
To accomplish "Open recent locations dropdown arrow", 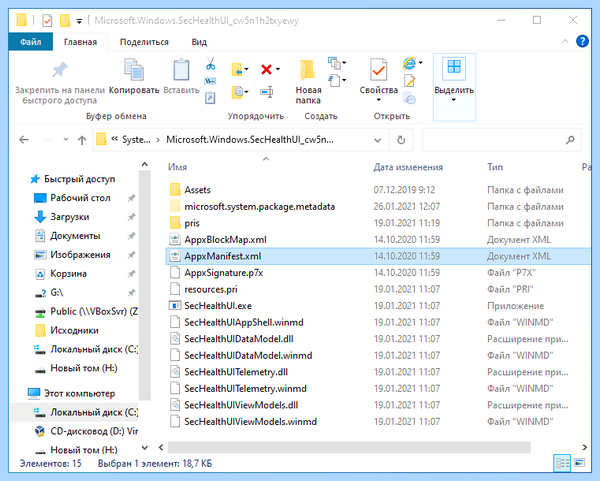I will pos(65,140).
